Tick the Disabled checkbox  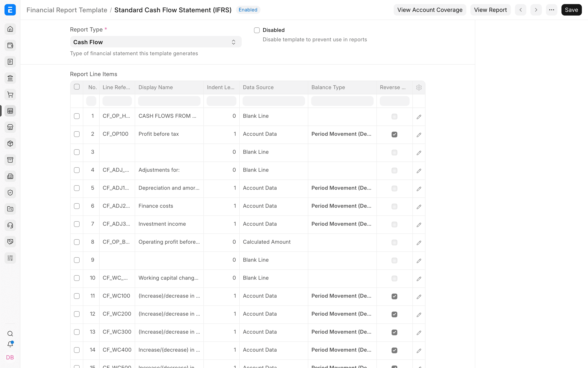click(257, 30)
